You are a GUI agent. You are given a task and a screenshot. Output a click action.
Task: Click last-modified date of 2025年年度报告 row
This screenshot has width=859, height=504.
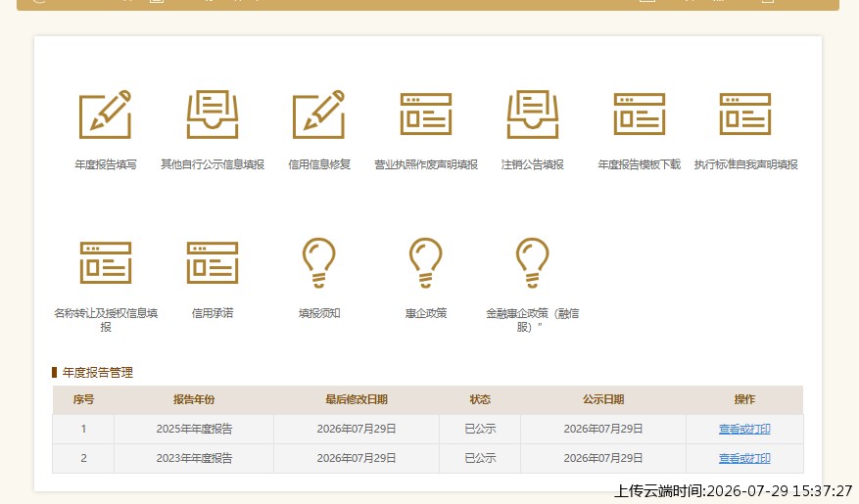[357, 429]
